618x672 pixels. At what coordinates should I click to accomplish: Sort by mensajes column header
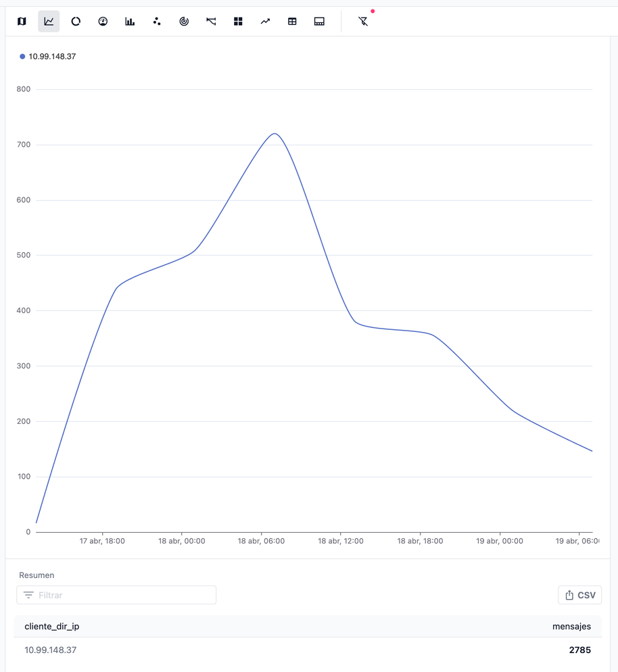571,627
